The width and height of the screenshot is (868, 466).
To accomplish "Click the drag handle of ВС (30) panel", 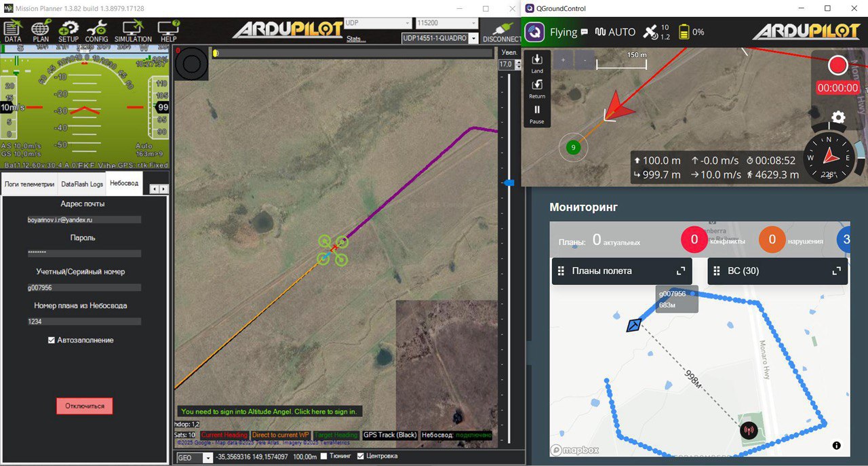I will [717, 271].
